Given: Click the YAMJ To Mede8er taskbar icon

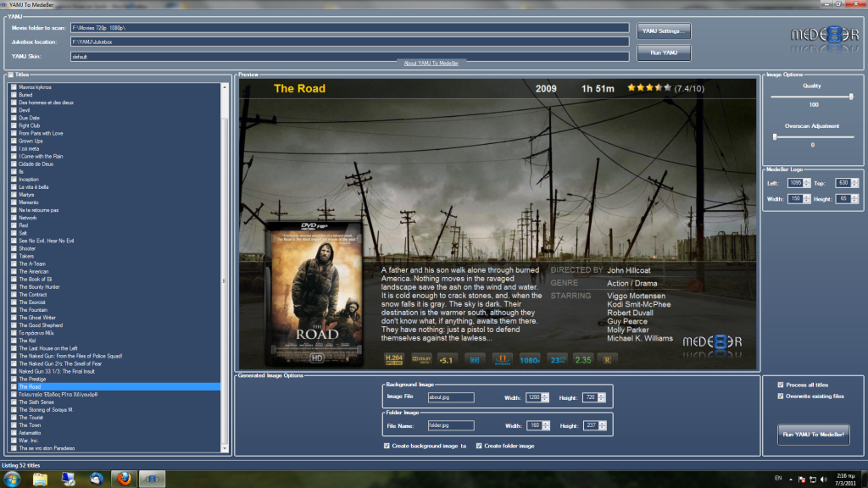Looking at the screenshot, I should [x=152, y=479].
